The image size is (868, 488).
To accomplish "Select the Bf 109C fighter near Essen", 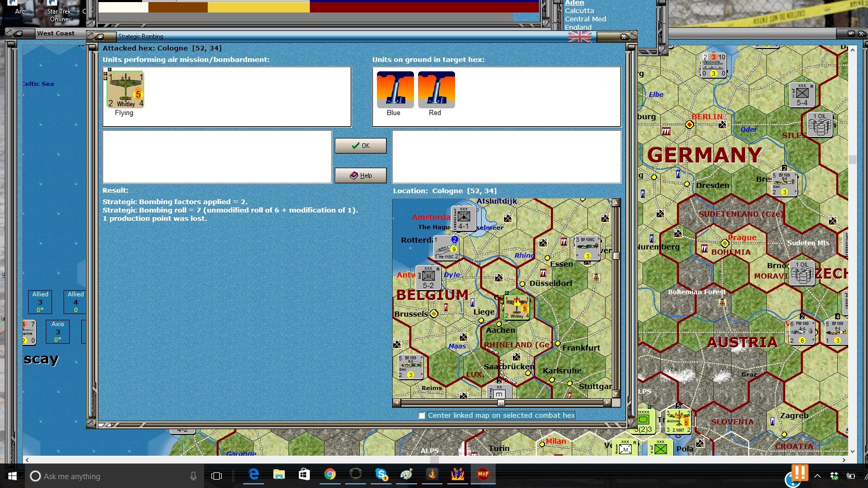I will (587, 248).
